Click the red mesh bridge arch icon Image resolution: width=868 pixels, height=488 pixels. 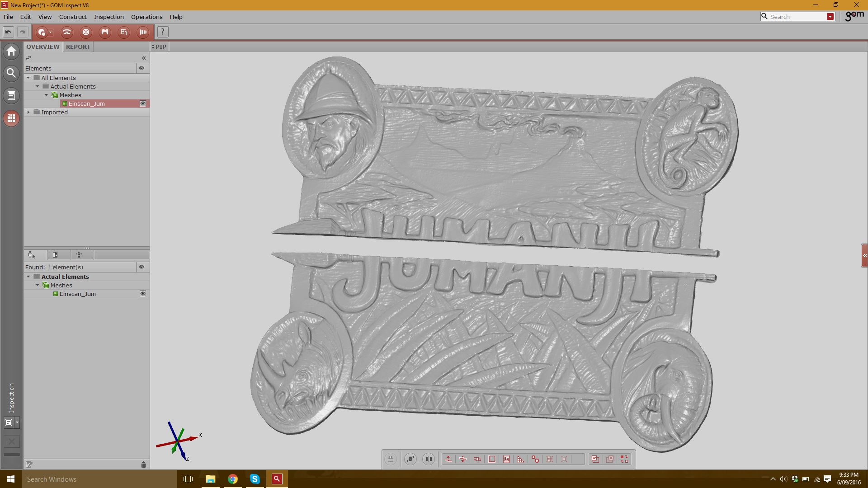click(105, 32)
